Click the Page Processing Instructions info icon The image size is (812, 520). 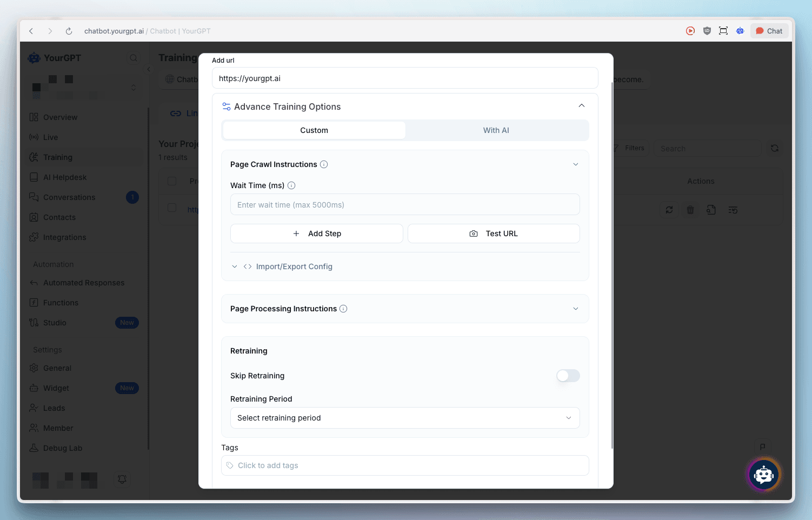(343, 309)
